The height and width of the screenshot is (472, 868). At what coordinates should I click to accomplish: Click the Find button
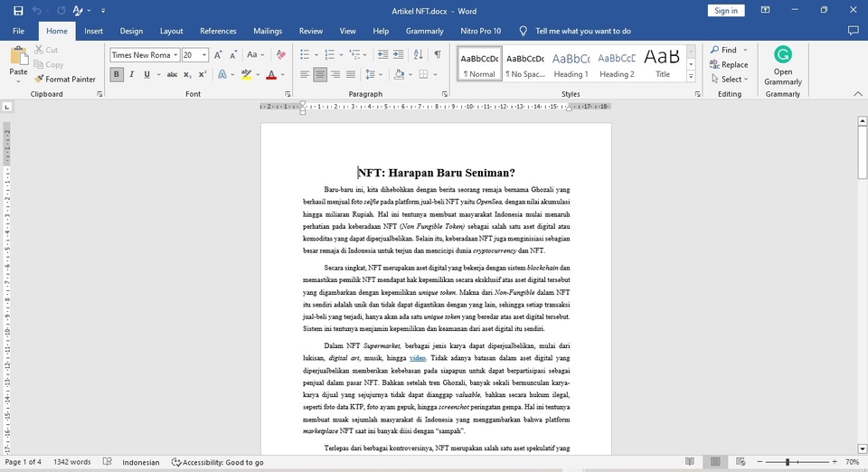(x=724, y=50)
